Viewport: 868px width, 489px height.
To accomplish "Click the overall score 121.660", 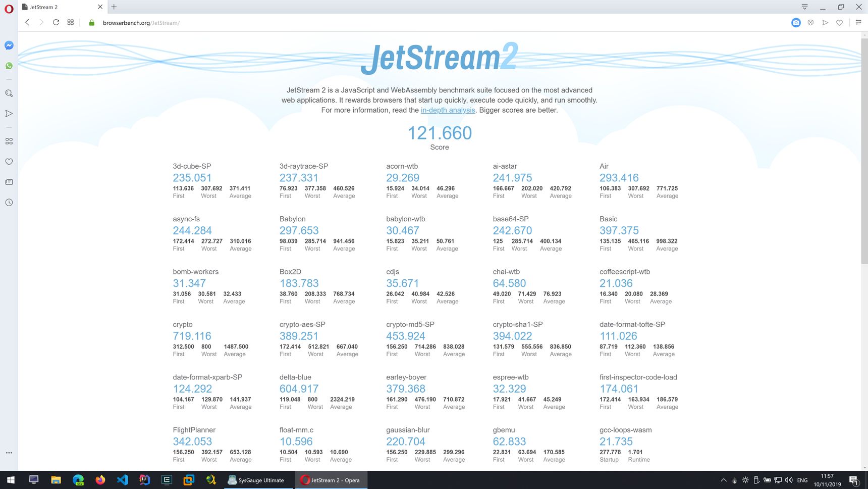I will (440, 133).
